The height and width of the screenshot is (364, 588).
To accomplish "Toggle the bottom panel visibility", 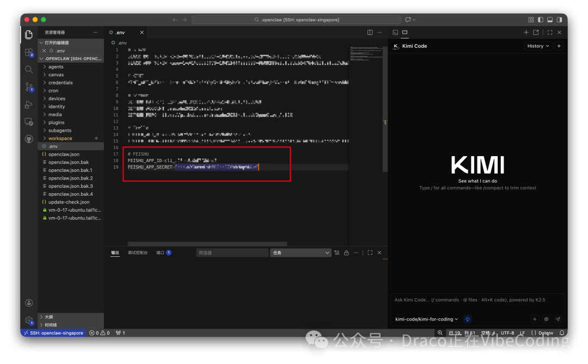I will click(x=549, y=20).
